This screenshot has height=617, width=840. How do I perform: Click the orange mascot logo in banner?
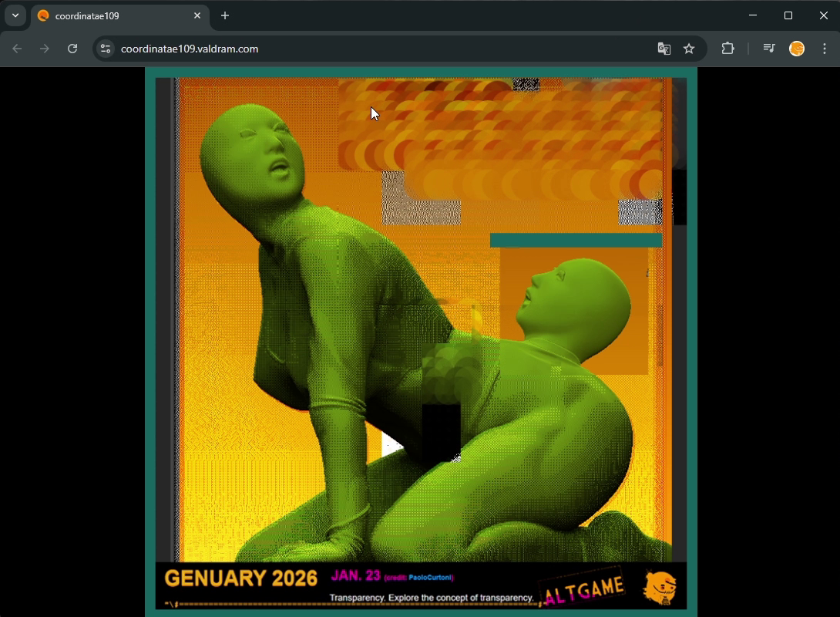click(x=660, y=587)
